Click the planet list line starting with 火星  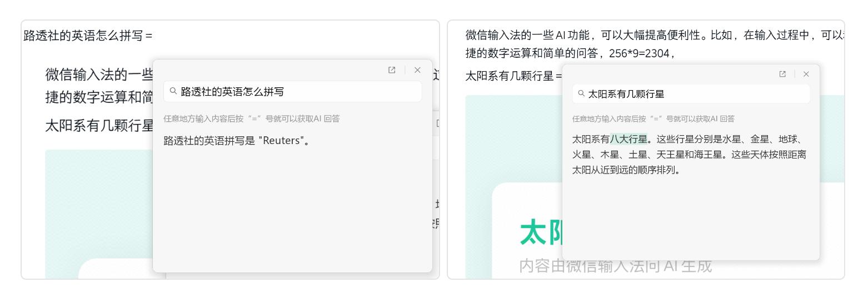pos(689,155)
